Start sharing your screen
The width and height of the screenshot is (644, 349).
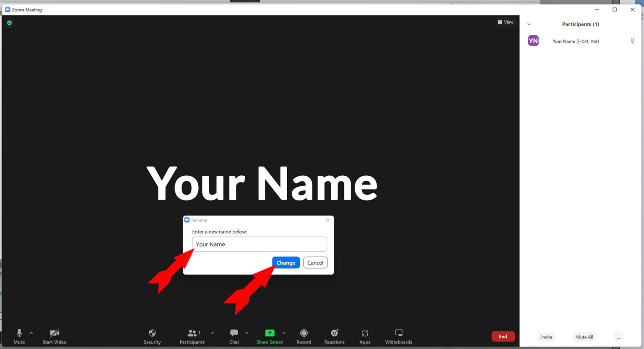[x=270, y=336]
